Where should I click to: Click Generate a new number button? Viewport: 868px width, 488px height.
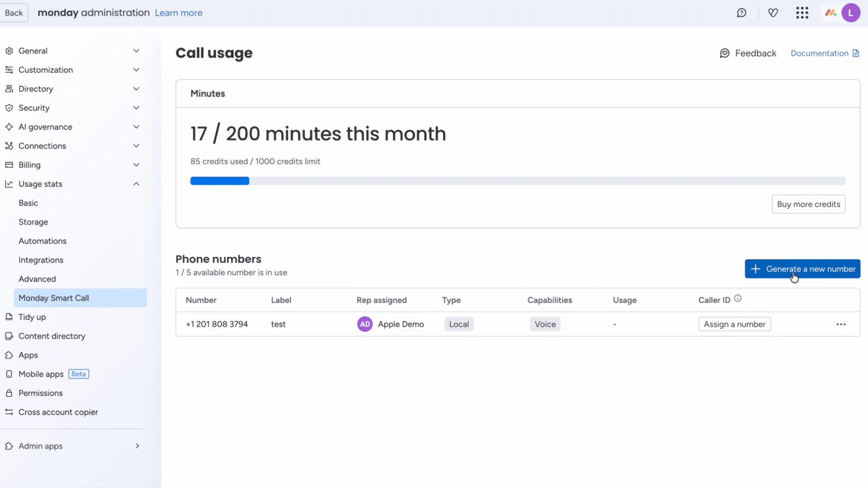pyautogui.click(x=802, y=269)
